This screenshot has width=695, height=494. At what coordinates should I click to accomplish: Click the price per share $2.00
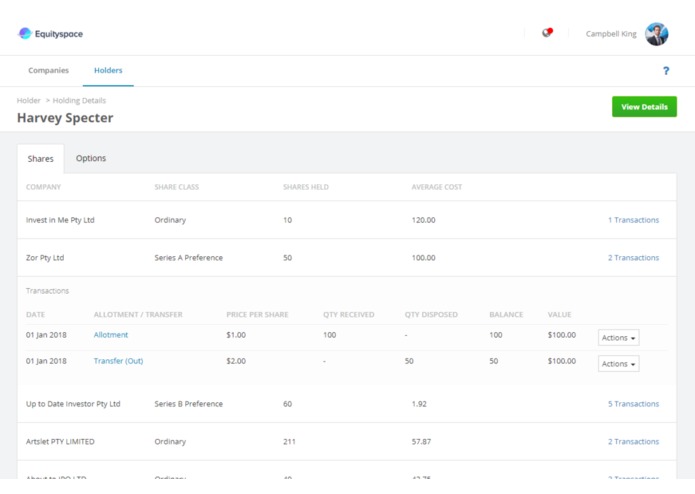[x=236, y=361]
